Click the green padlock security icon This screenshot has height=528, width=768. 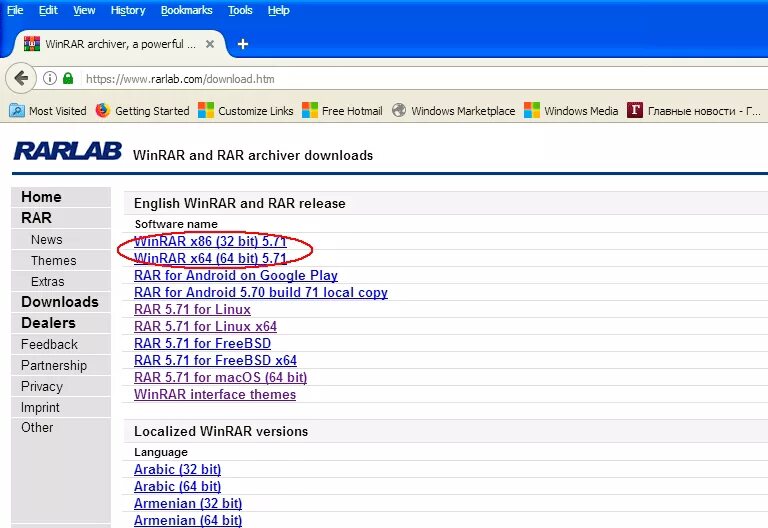(68, 78)
